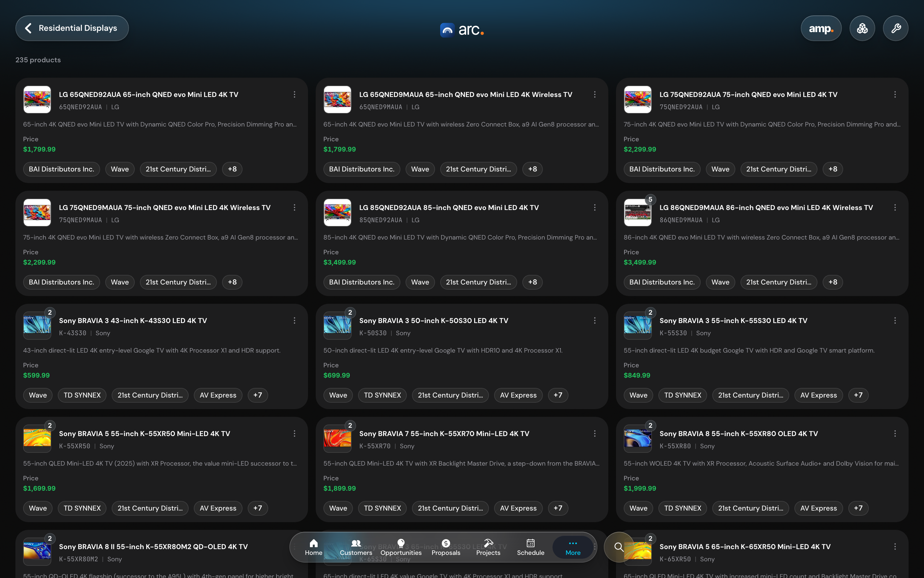Open options menu for LG 85QNED92AUA
The height and width of the screenshot is (578, 924).
coord(595,207)
